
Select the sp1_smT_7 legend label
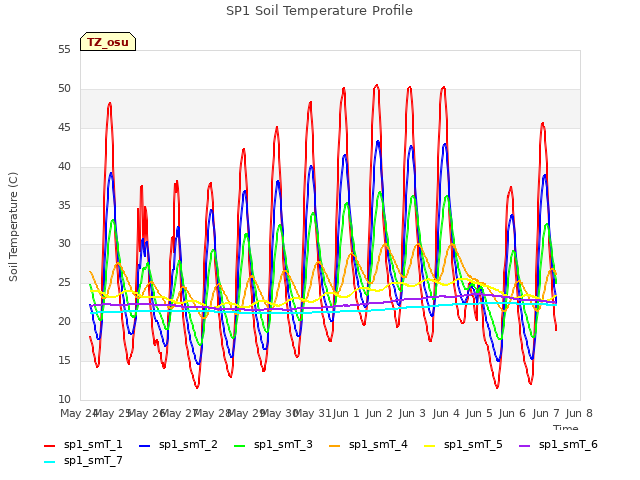[93, 460]
